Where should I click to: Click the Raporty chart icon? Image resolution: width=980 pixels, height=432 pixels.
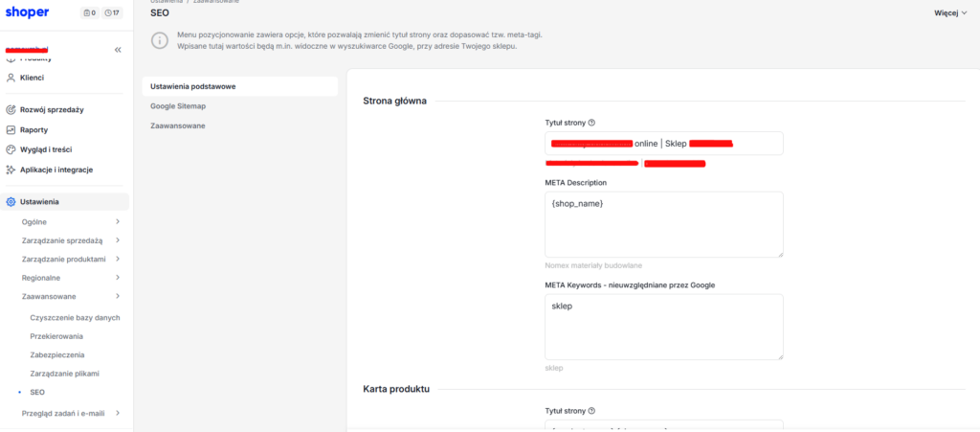[x=10, y=130]
